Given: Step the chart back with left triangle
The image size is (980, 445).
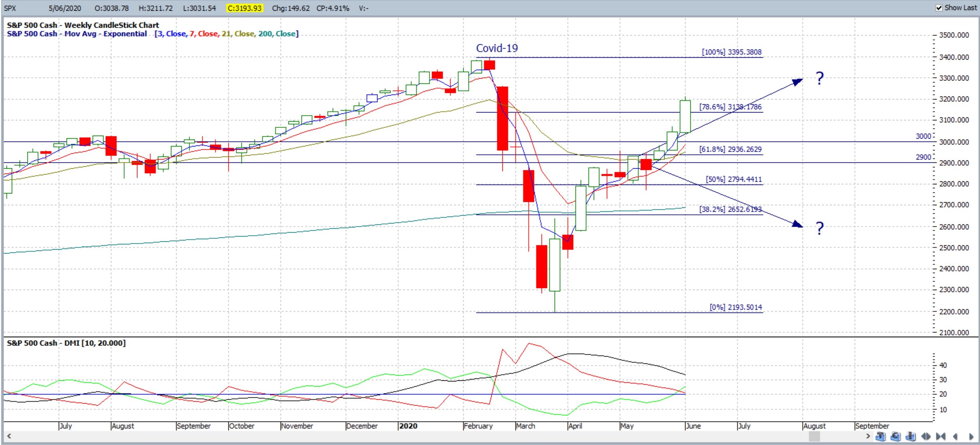Looking at the screenshot, I should pos(955,436).
